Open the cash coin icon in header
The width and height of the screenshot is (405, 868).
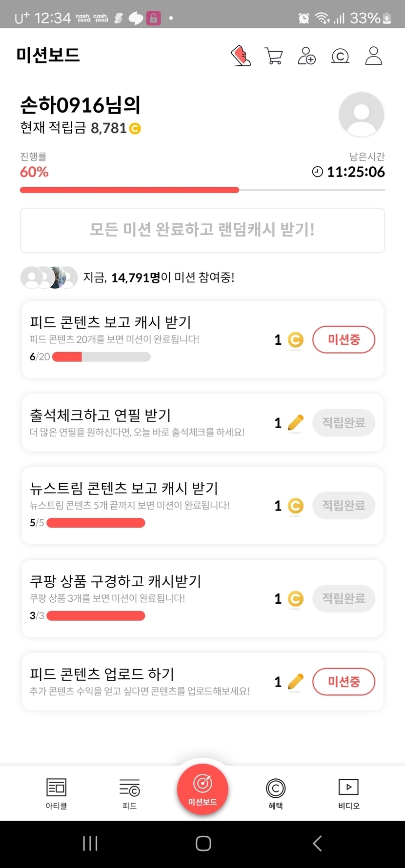340,56
